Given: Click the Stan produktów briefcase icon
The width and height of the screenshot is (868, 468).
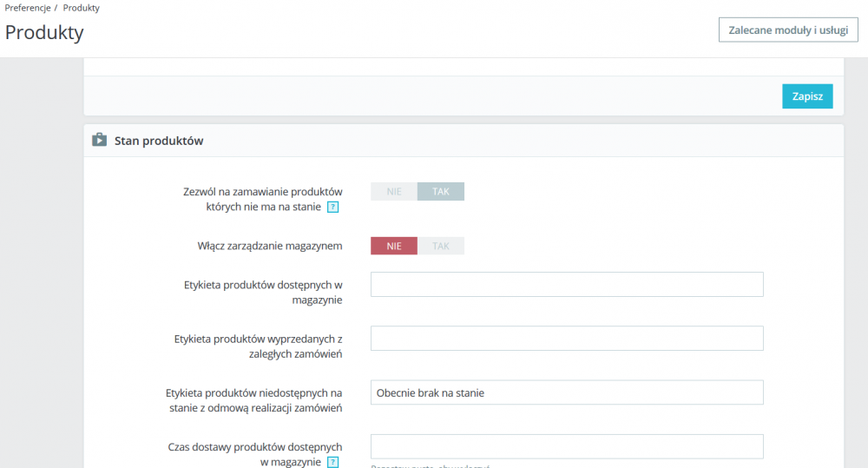Looking at the screenshot, I should tap(100, 140).
